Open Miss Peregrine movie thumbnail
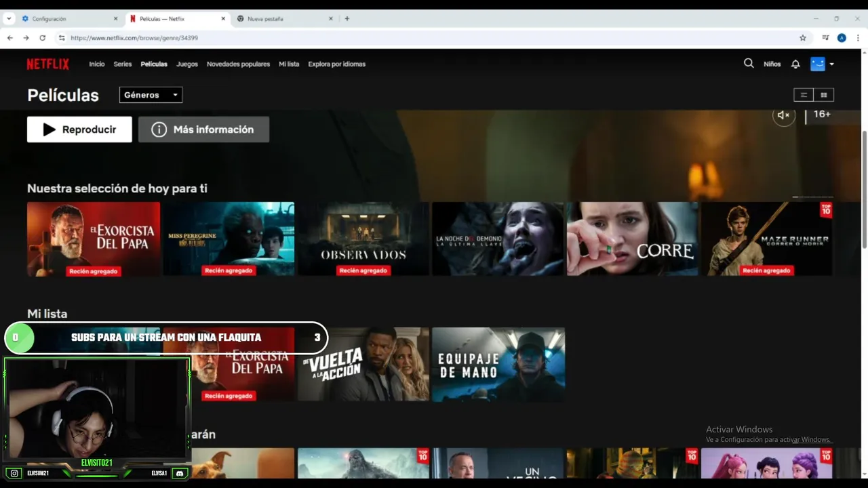 click(x=229, y=239)
